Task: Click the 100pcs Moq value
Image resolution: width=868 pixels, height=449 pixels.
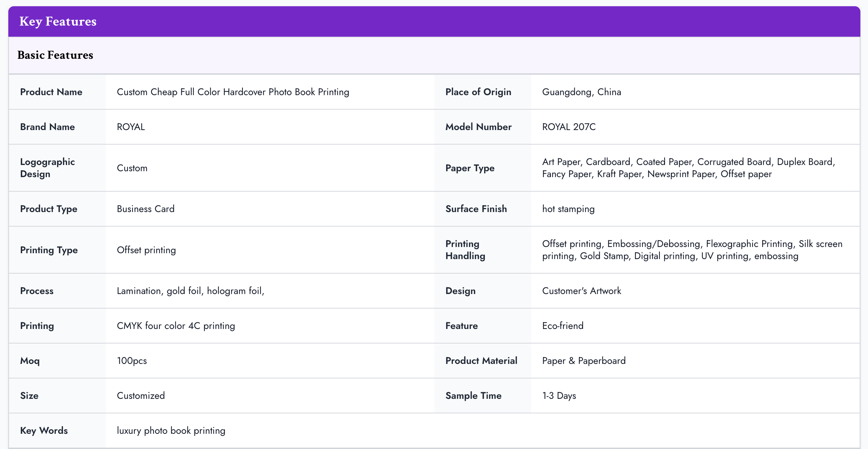Action: (132, 361)
